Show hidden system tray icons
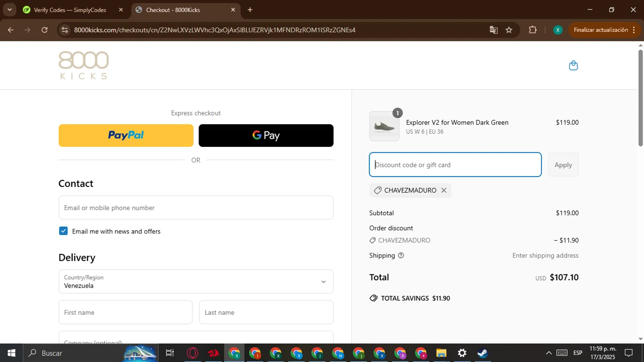644x362 pixels. [549, 353]
